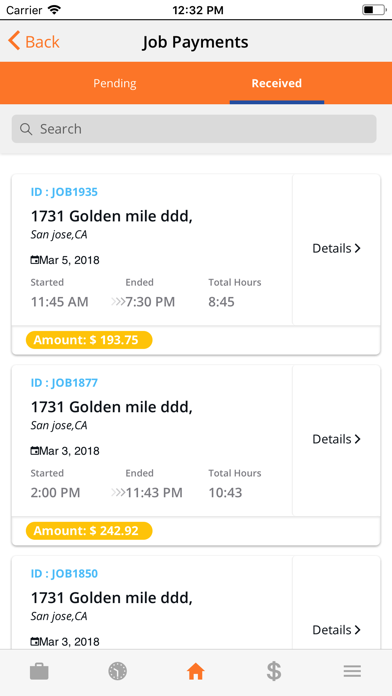Tap the clock icon in bottom navigation

click(118, 671)
